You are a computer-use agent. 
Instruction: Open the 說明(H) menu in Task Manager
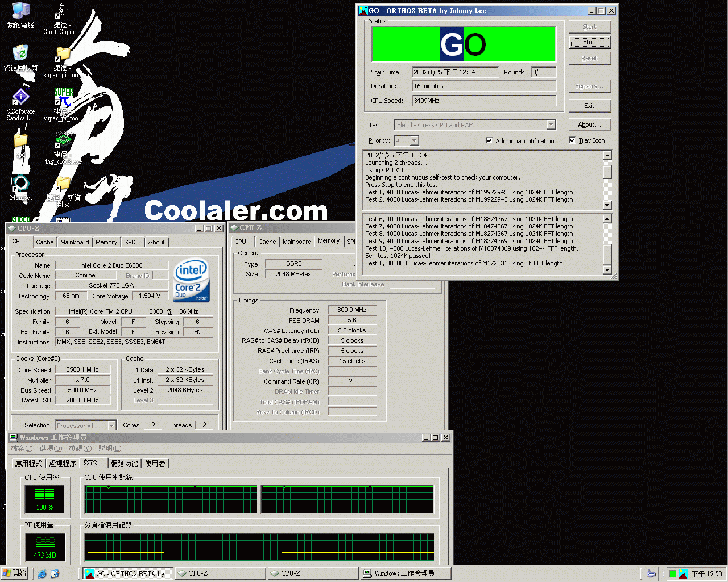110,448
